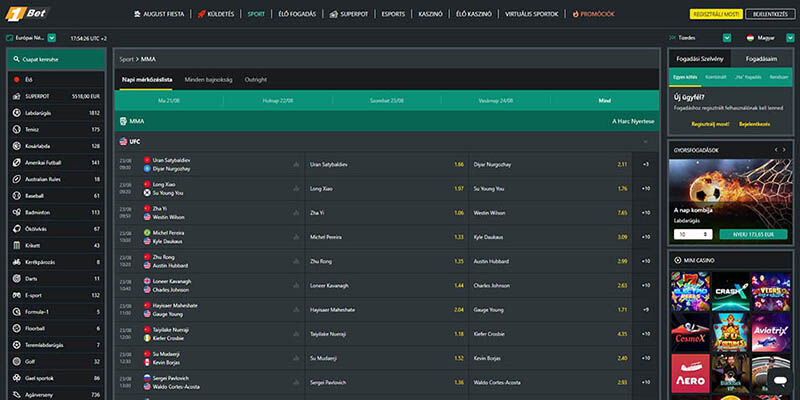Click Bejelentkezés link in bet slip
Viewport: 800px width, 400px height.
point(755,124)
